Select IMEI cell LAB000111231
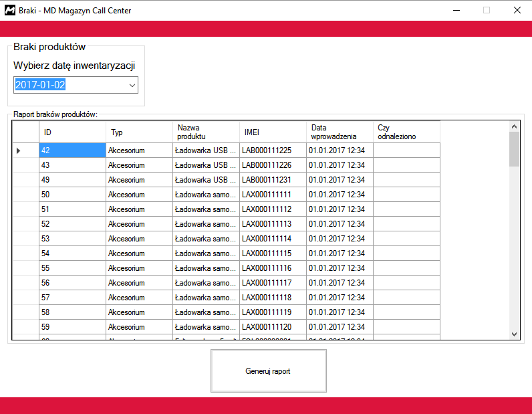Image resolution: width=532 pixels, height=414 pixels. pyautogui.click(x=273, y=180)
